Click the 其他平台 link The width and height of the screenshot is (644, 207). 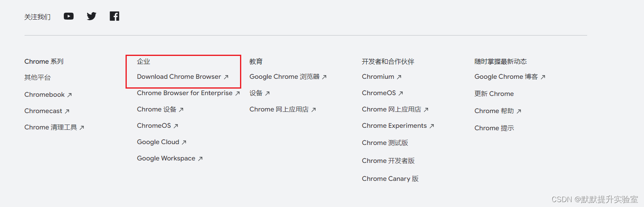(x=38, y=78)
